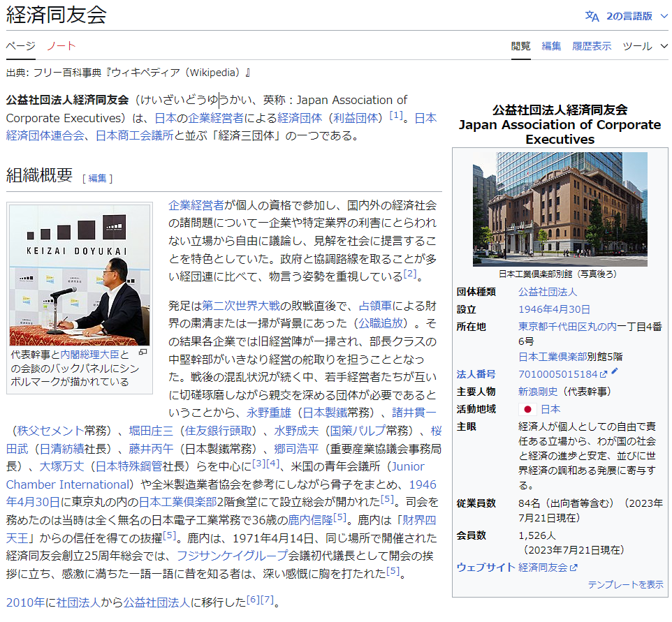Click the pencil edit icon beside 法人番号
672x622 pixels.
pyautogui.click(x=615, y=373)
